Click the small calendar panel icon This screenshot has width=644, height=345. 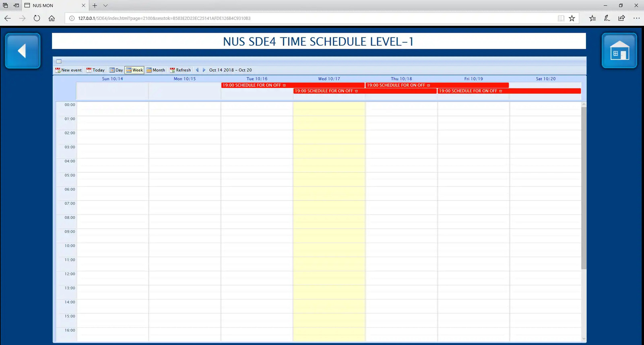point(59,62)
